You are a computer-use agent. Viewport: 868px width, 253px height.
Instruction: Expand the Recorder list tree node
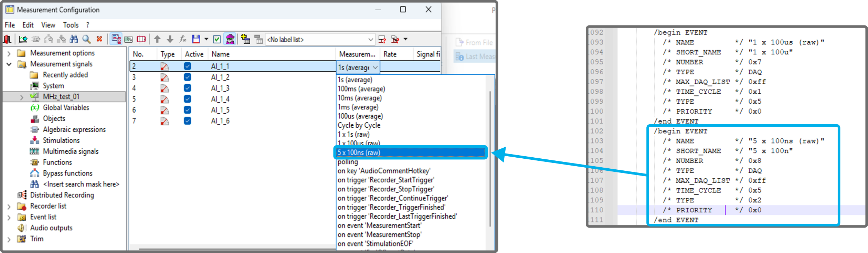click(x=9, y=207)
